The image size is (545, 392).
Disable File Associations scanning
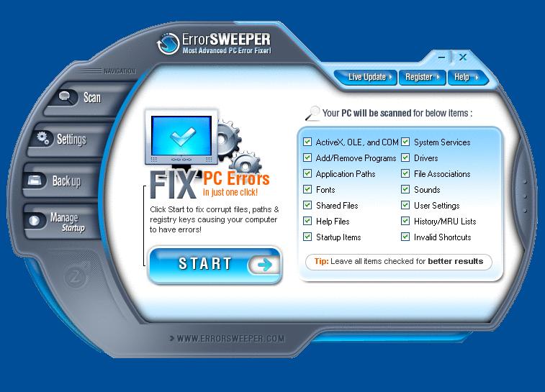click(405, 173)
